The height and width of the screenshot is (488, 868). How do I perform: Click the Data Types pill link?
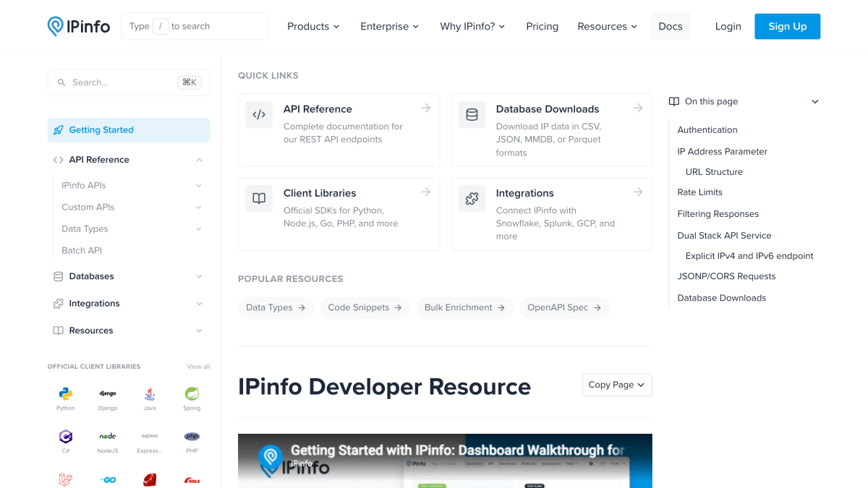tap(276, 307)
